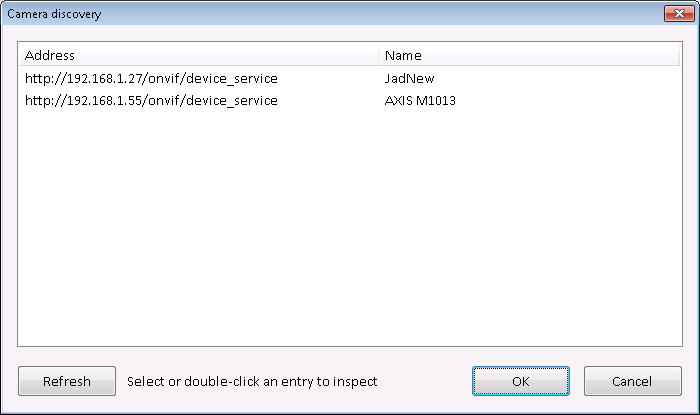Sort the list by Address column header
The image size is (700, 415).
coord(50,56)
